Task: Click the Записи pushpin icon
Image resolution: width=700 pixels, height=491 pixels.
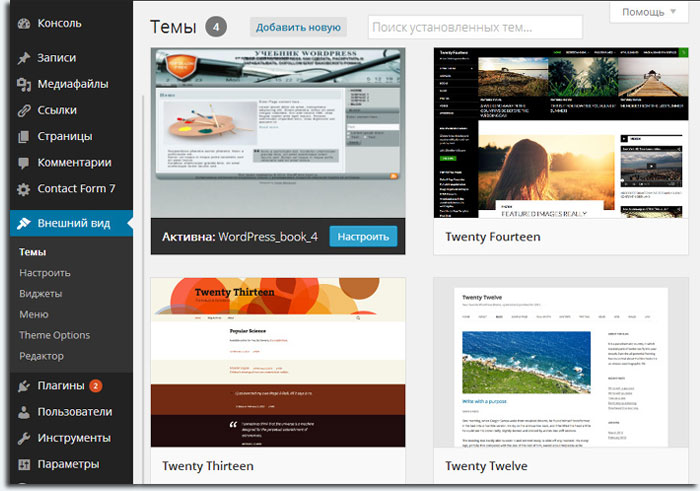Action: [24, 58]
